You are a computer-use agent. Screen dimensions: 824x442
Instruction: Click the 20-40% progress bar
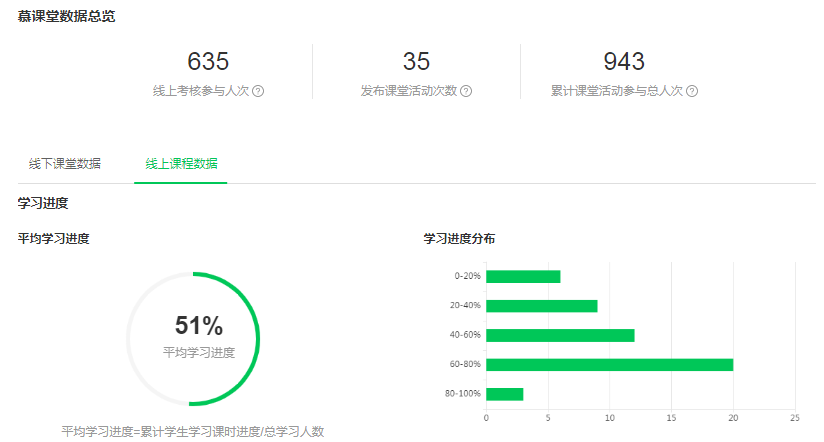(542, 306)
